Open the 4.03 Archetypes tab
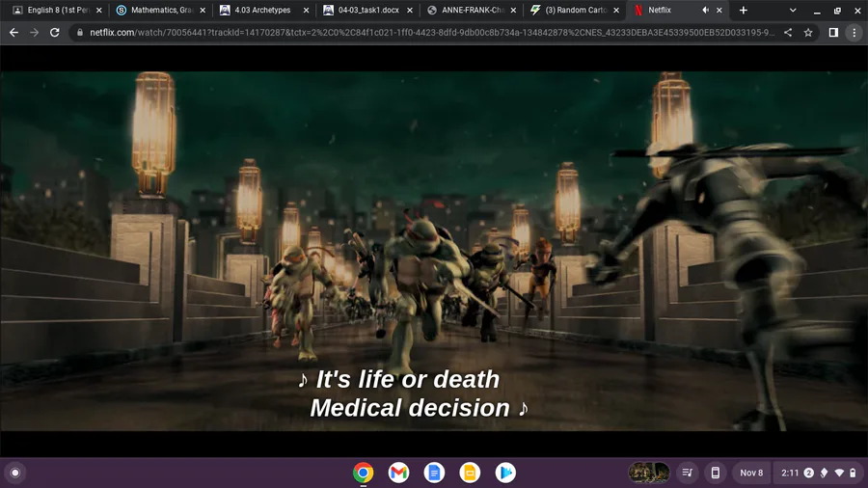The height and width of the screenshot is (488, 868). [x=262, y=10]
